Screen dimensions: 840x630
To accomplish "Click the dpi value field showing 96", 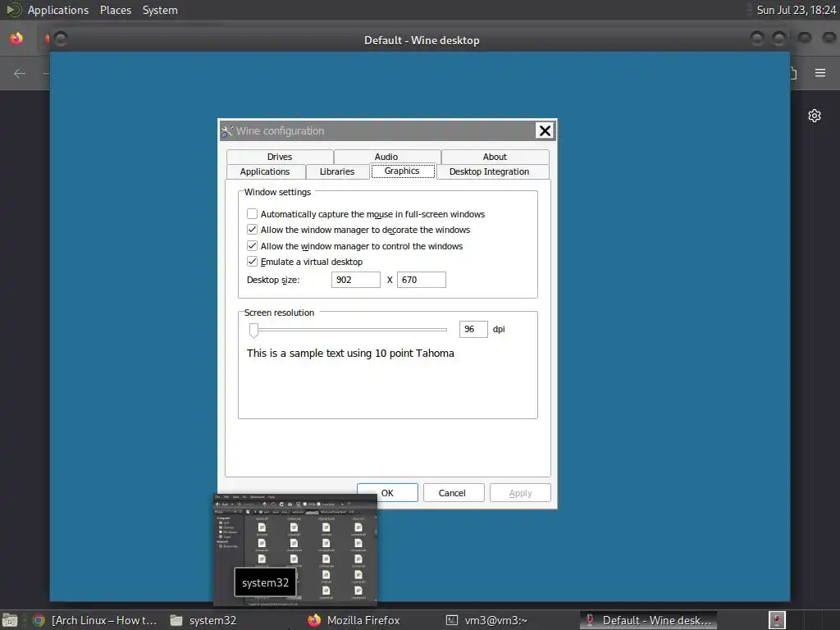I will tap(473, 329).
